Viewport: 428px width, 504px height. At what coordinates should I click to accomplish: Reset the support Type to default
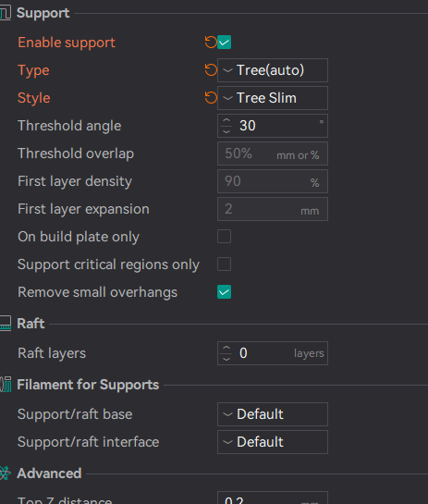(211, 70)
